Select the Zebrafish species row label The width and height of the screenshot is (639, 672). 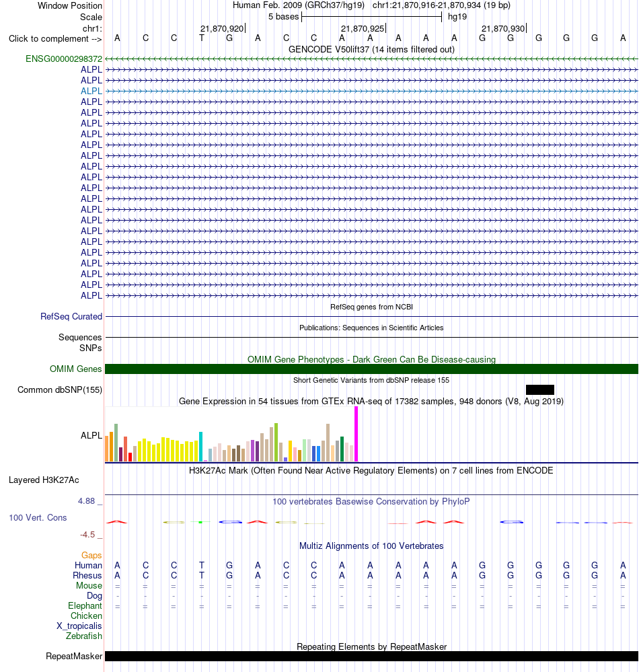(x=84, y=636)
